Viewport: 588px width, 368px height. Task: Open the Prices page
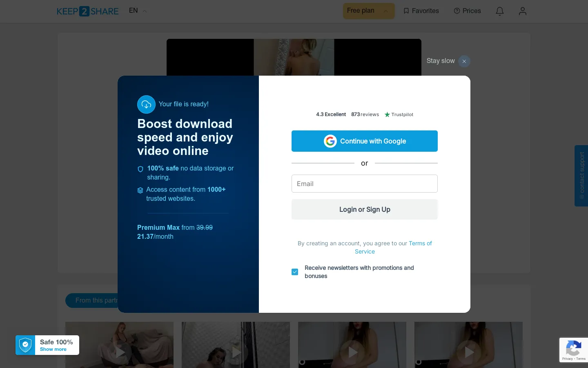[x=468, y=11]
